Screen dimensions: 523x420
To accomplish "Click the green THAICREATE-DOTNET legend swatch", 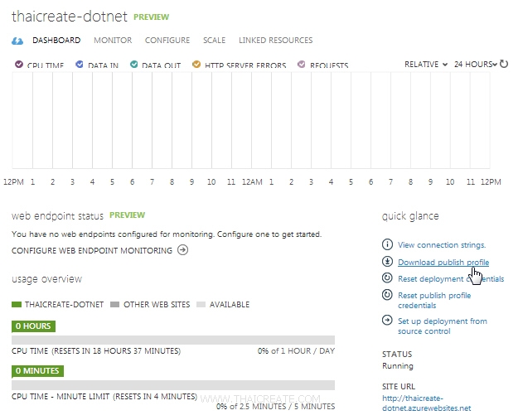I will [17, 304].
